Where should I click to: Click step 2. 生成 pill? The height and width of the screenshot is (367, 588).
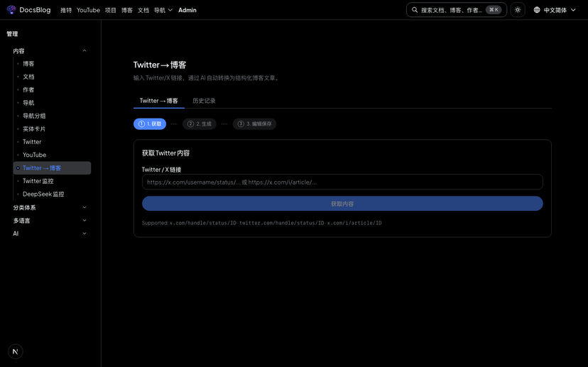(200, 124)
